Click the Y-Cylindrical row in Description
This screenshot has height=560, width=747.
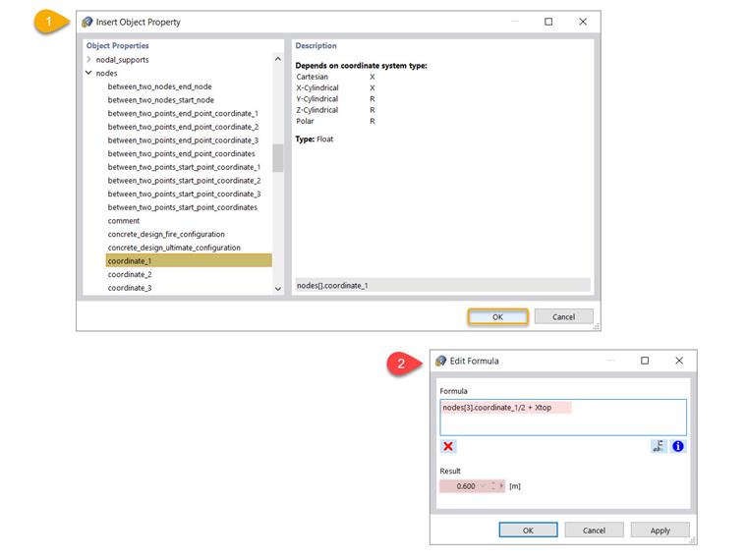tap(335, 98)
